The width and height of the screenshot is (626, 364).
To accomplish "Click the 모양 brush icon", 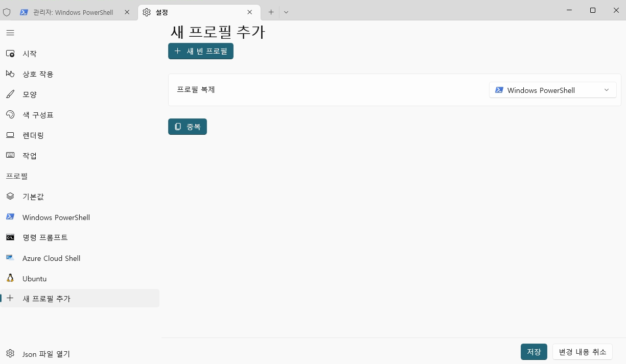I will [x=10, y=94].
